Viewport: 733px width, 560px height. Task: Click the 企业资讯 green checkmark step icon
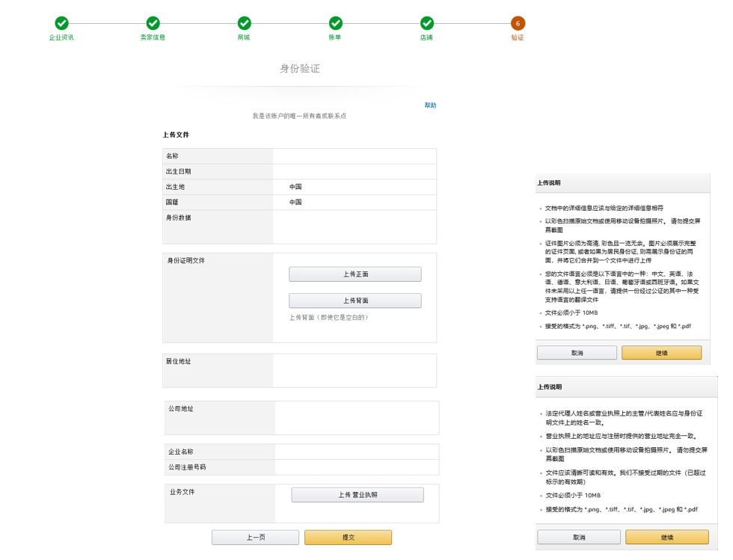[x=62, y=23]
